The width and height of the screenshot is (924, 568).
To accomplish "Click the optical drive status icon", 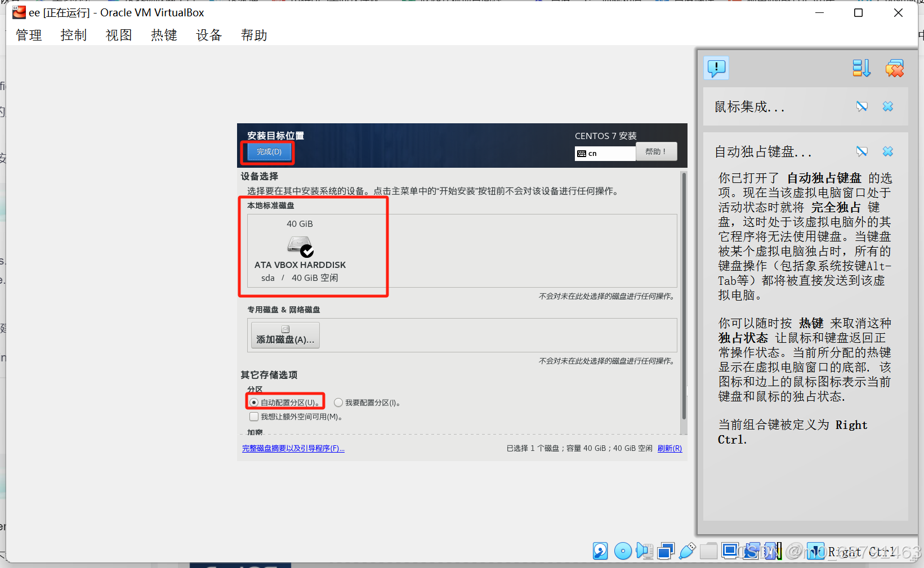I will (x=623, y=551).
